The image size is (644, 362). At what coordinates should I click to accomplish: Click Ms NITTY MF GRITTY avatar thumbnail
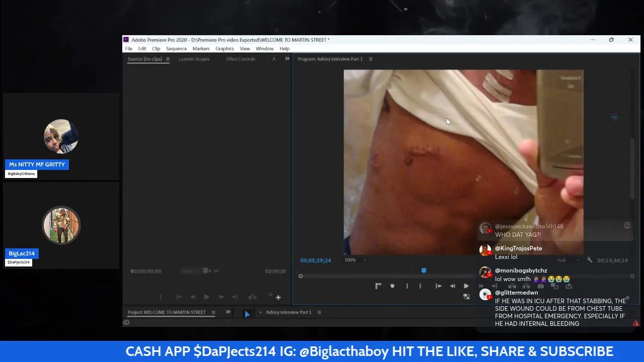pyautogui.click(x=61, y=136)
